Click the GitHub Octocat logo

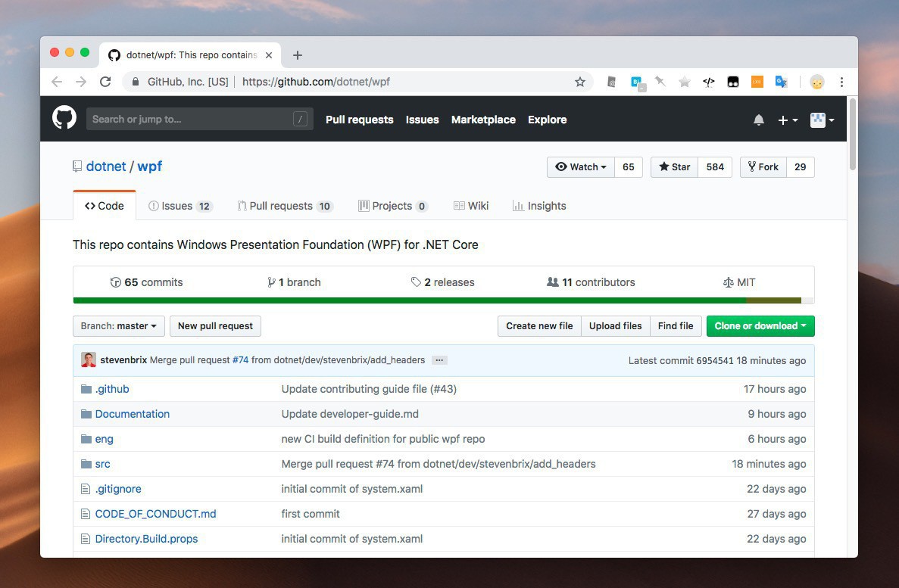coord(64,119)
